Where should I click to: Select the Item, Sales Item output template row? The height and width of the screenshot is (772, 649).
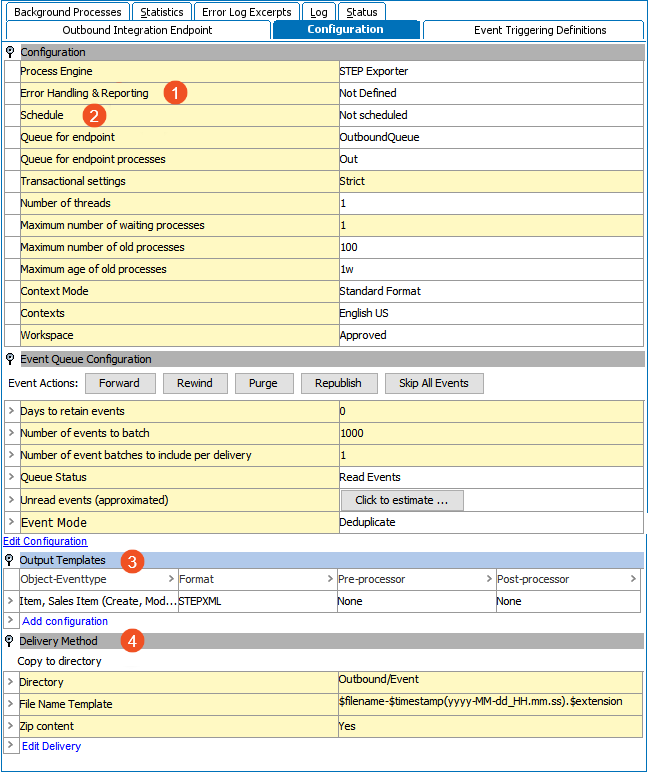(x=98, y=601)
